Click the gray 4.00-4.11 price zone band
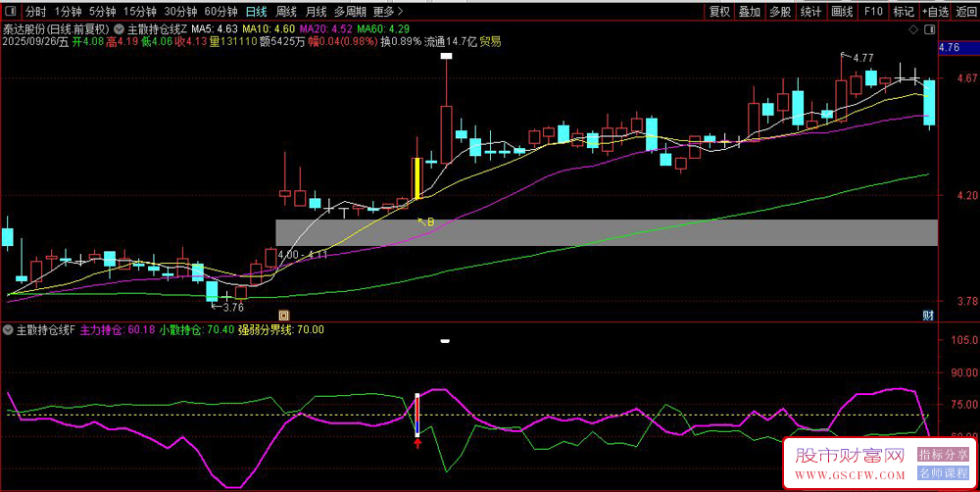The height and width of the screenshot is (492, 980). (606, 232)
